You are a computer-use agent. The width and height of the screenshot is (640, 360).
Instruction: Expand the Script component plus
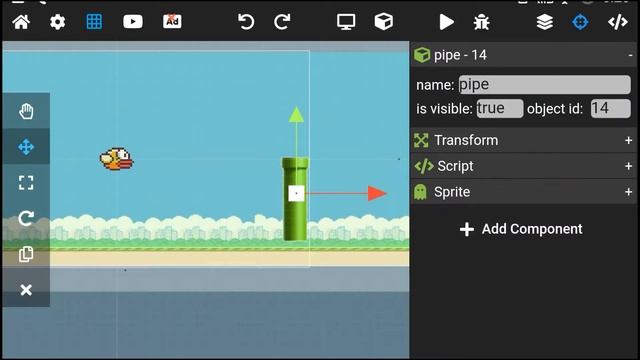point(629,166)
